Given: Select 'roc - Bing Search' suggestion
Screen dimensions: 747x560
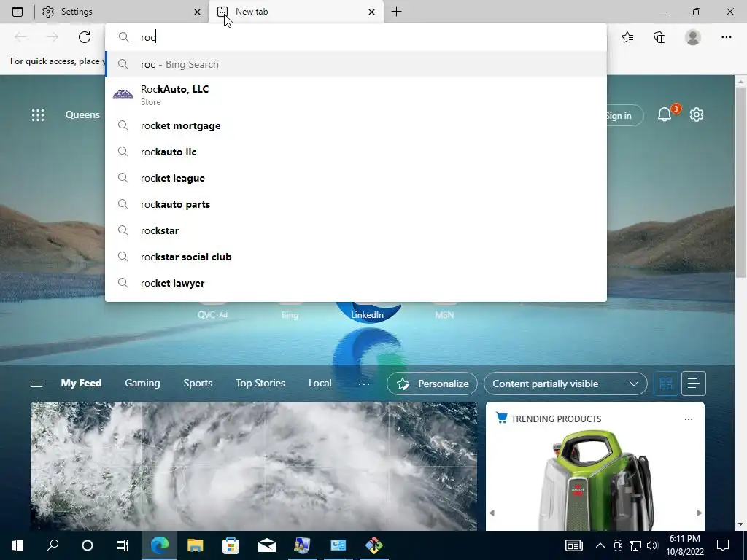Looking at the screenshot, I should pos(355,64).
